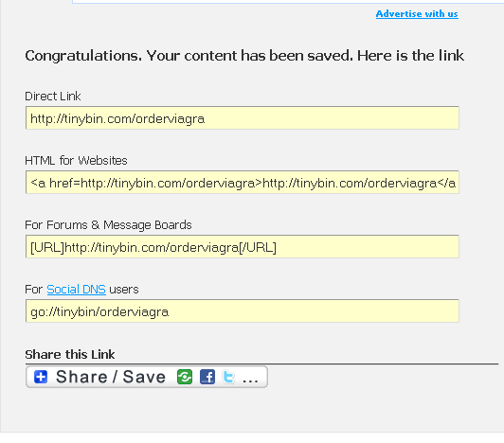Viewport: 504px width, 443px height.
Task: Click the Share this Link heading
Action: 70,355
